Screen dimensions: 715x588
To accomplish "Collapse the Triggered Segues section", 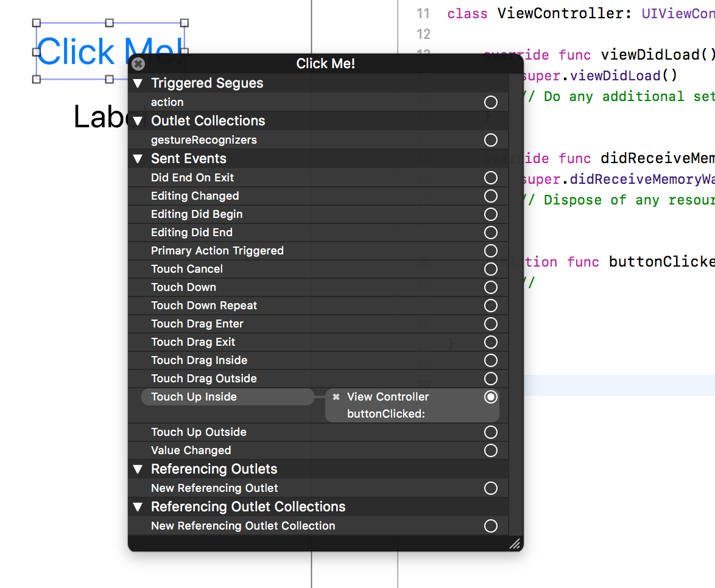I will click(x=138, y=83).
